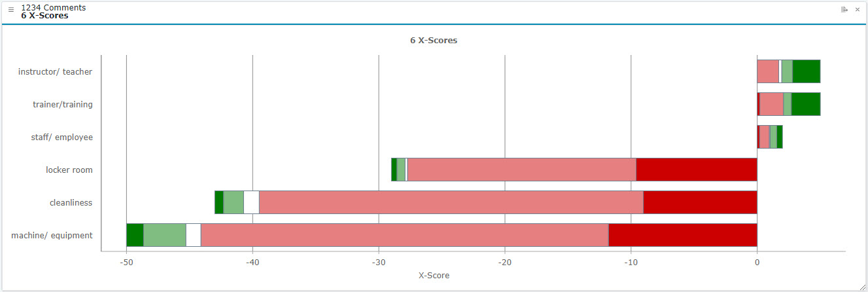Open the widget hamburger menu

click(x=11, y=9)
